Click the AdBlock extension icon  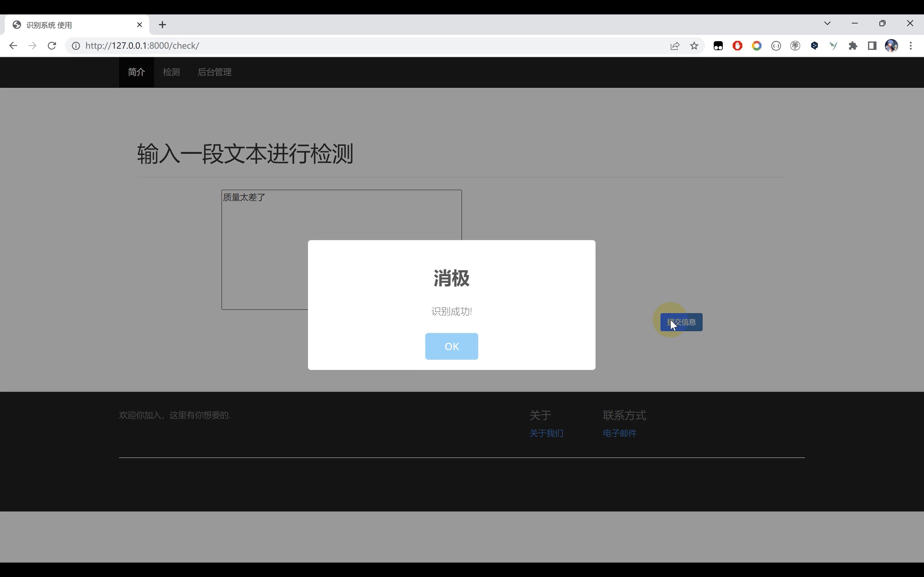(x=737, y=45)
